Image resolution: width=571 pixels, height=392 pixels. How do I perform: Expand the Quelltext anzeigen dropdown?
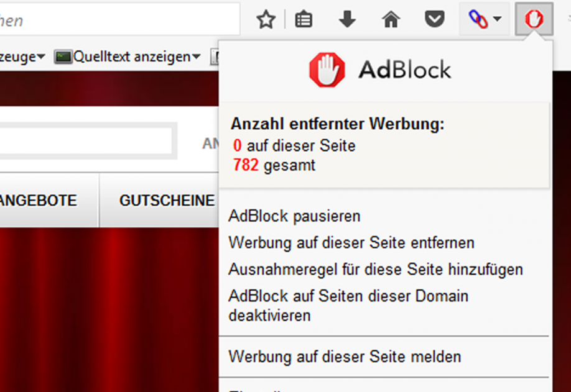click(x=196, y=57)
